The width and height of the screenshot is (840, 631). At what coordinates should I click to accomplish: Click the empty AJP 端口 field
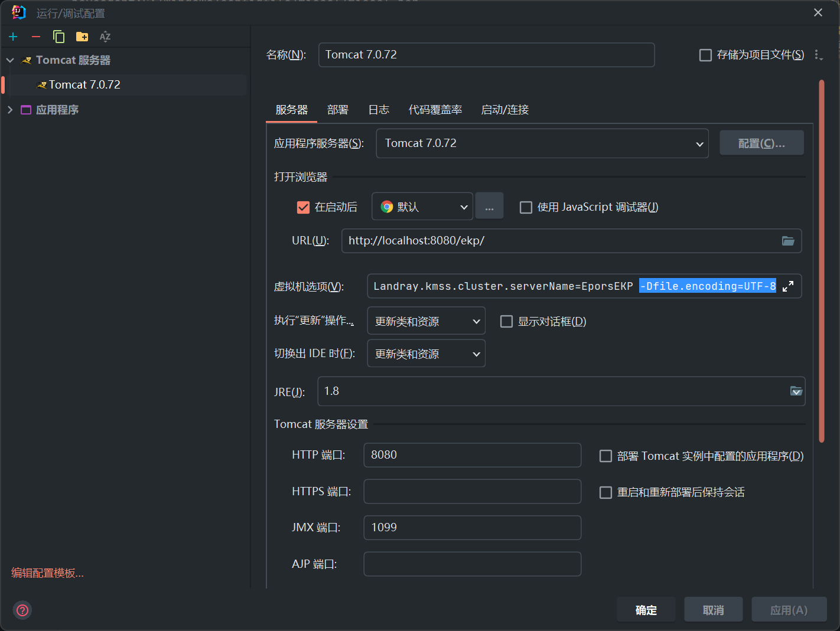click(473, 564)
